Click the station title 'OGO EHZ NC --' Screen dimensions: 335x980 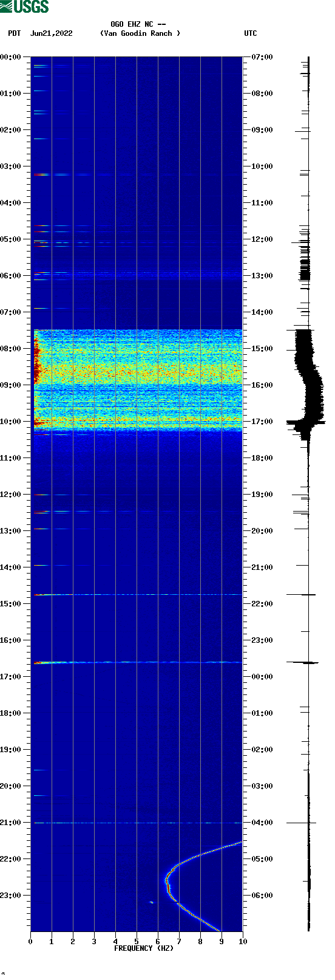tap(138, 24)
